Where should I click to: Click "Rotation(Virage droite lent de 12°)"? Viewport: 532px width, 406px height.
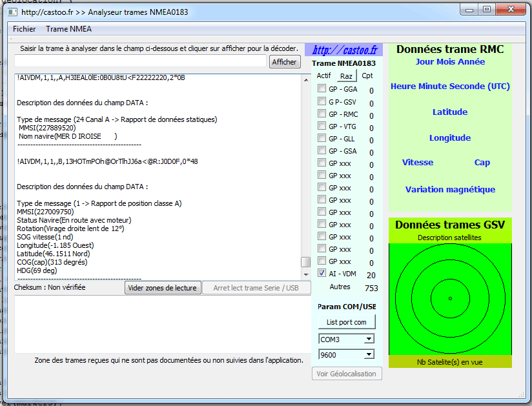tap(70, 228)
